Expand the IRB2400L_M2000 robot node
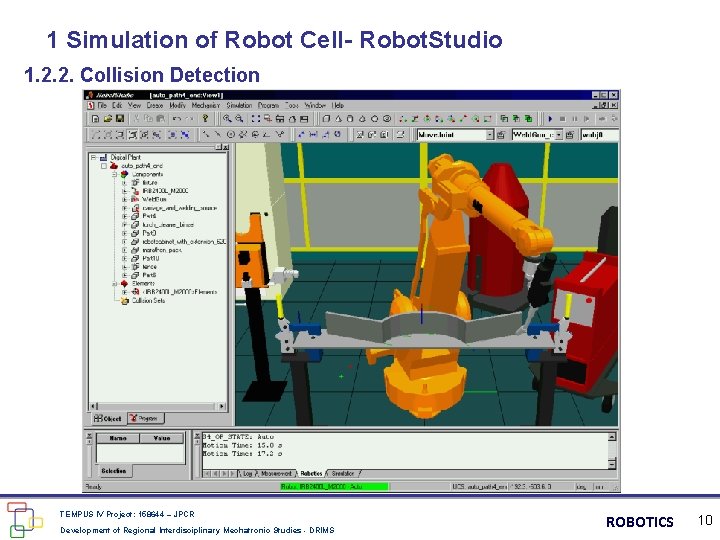The width and height of the screenshot is (720, 540). point(124,191)
